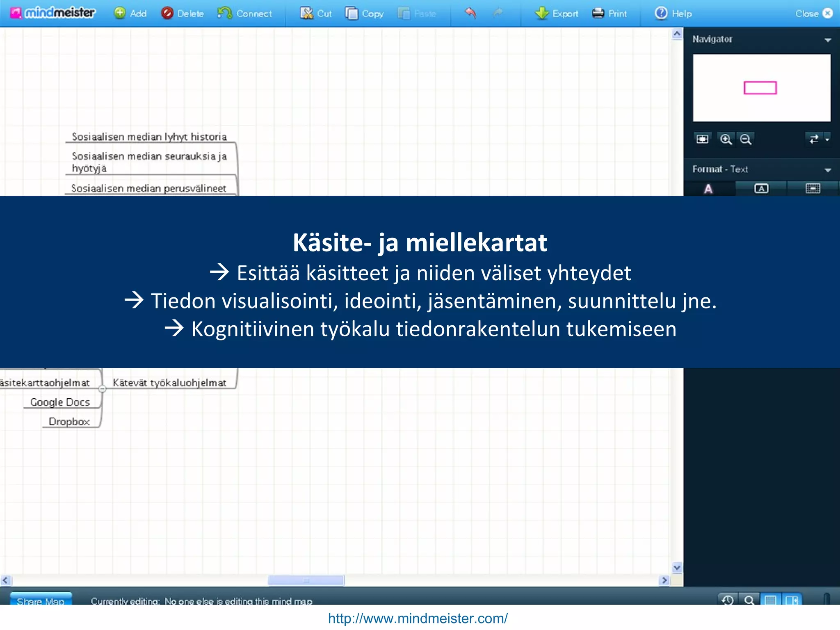Select the boxed A format tab
Screen dimensions: 840x630
761,189
